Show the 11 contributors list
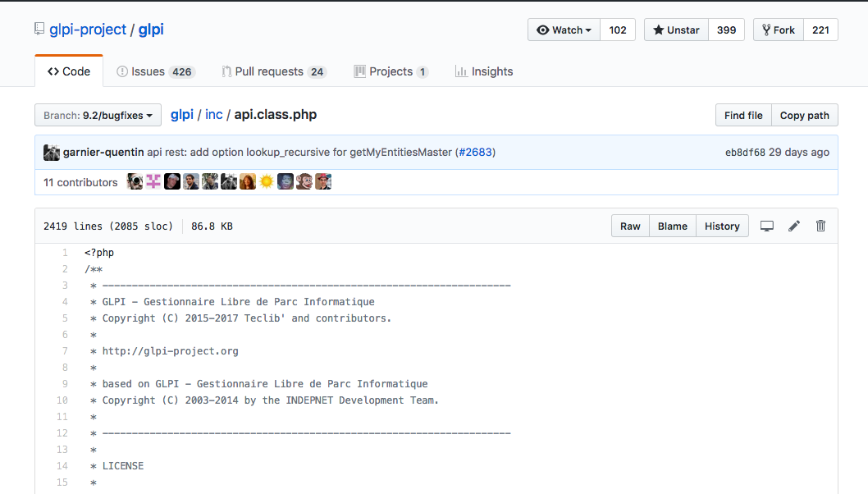This screenshot has width=868, height=494. pyautogui.click(x=80, y=182)
